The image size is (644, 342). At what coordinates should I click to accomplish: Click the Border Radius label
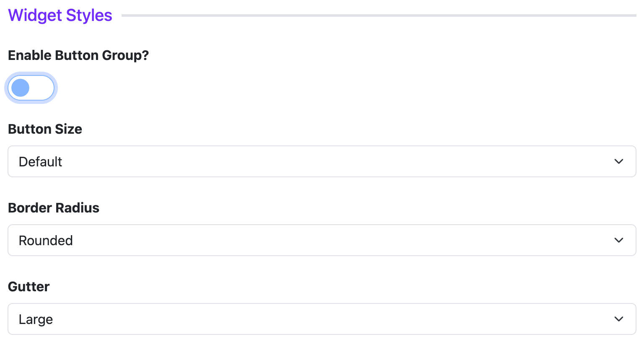[x=54, y=208]
